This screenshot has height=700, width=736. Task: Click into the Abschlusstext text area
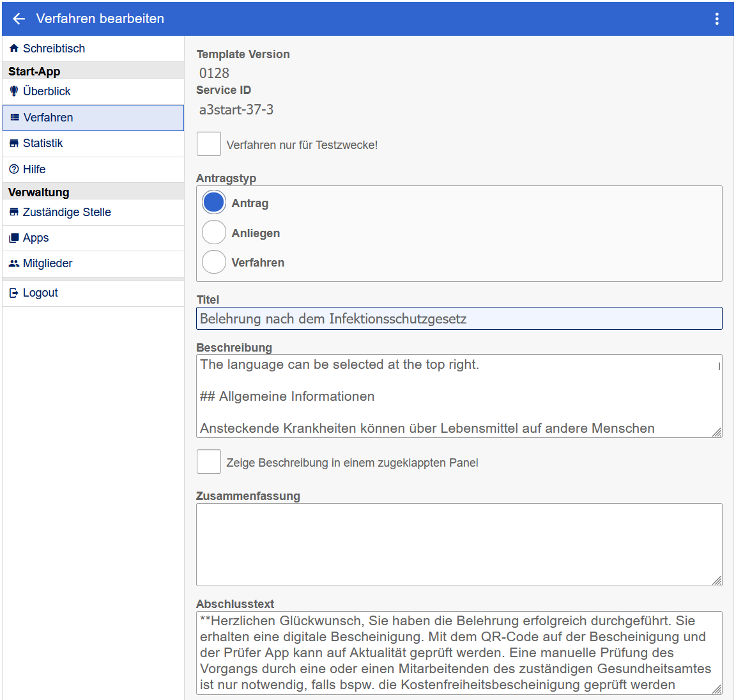coord(459,653)
